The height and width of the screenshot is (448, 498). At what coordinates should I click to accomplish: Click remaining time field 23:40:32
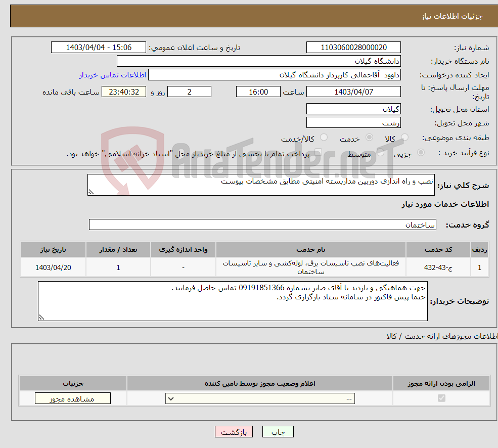click(124, 92)
